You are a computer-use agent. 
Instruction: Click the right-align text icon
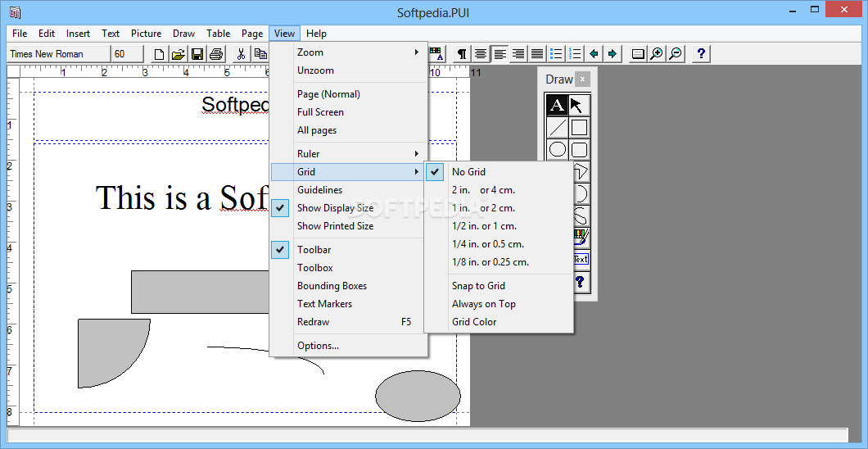[518, 54]
